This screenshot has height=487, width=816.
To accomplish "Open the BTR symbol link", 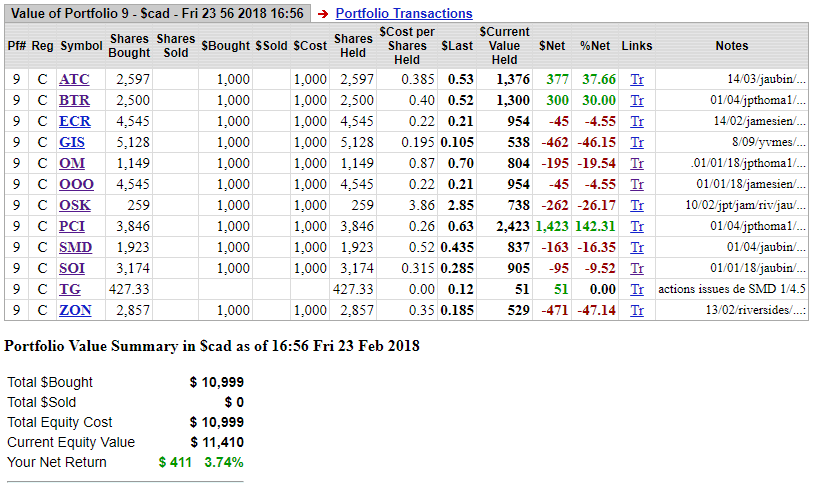I will (x=74, y=100).
